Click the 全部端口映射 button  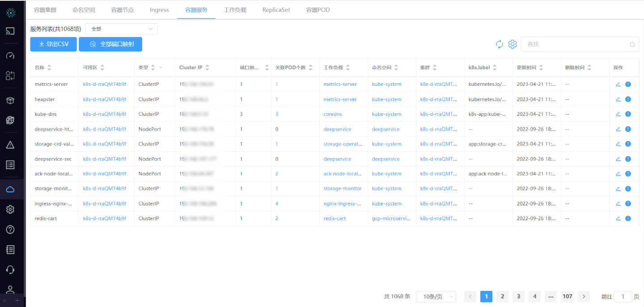pyautogui.click(x=110, y=44)
